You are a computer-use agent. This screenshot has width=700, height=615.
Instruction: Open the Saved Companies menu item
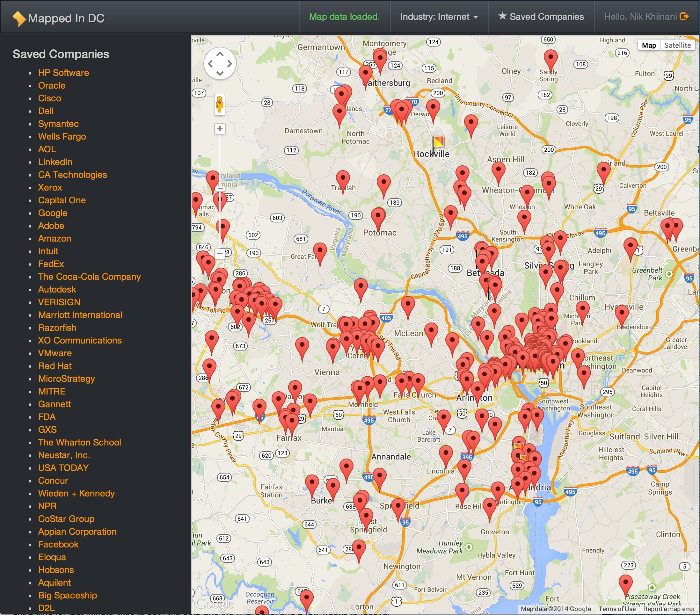coord(541,17)
